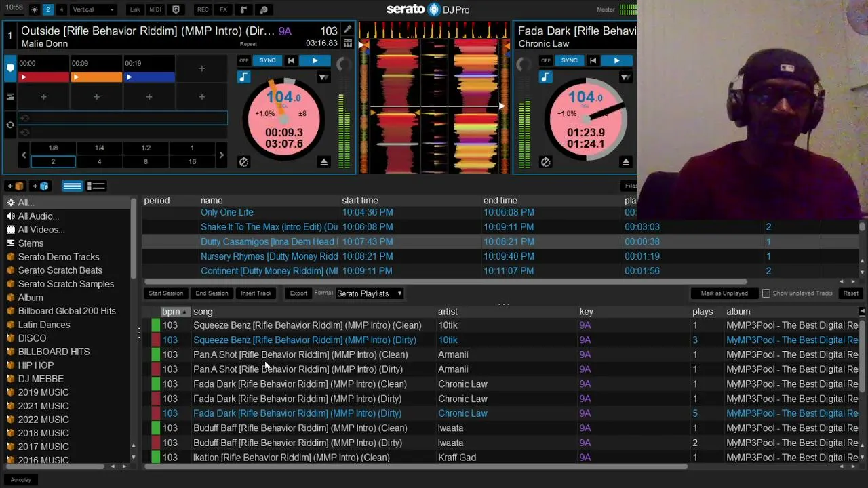
Task: Open the Serato Playlists format dropdown
Action: coord(370,293)
